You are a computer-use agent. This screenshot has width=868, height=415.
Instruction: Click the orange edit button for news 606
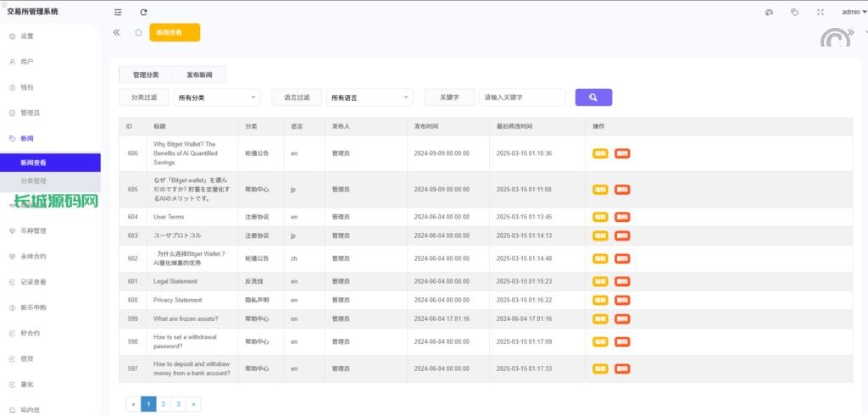[x=600, y=153]
